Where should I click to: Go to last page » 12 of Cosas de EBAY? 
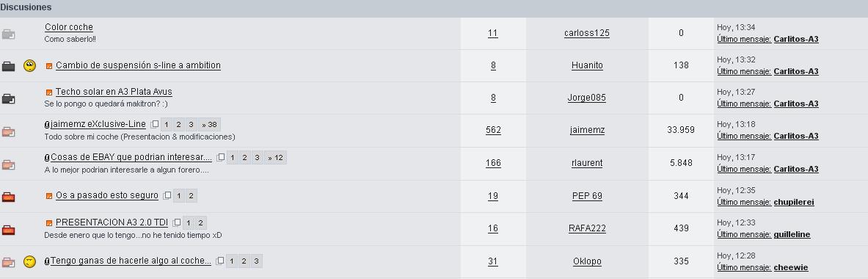tap(275, 158)
